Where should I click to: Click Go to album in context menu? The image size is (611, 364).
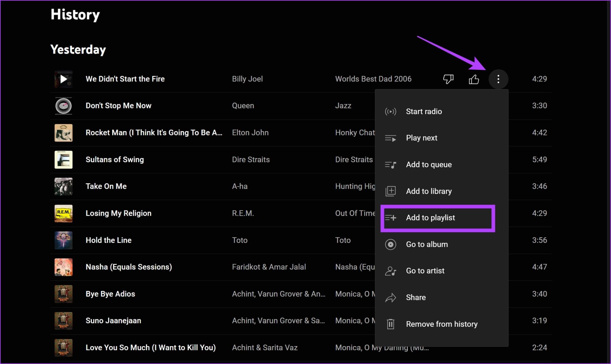coord(427,244)
